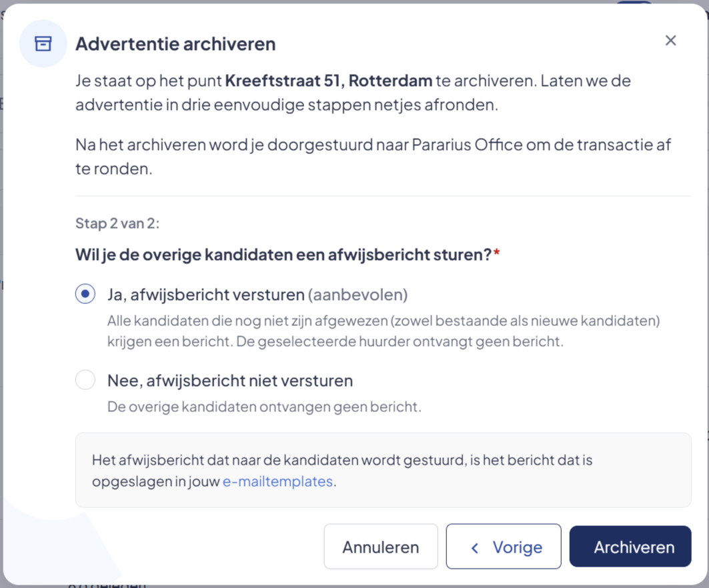Click description under 'Ja' option about kandidaten

383,331
